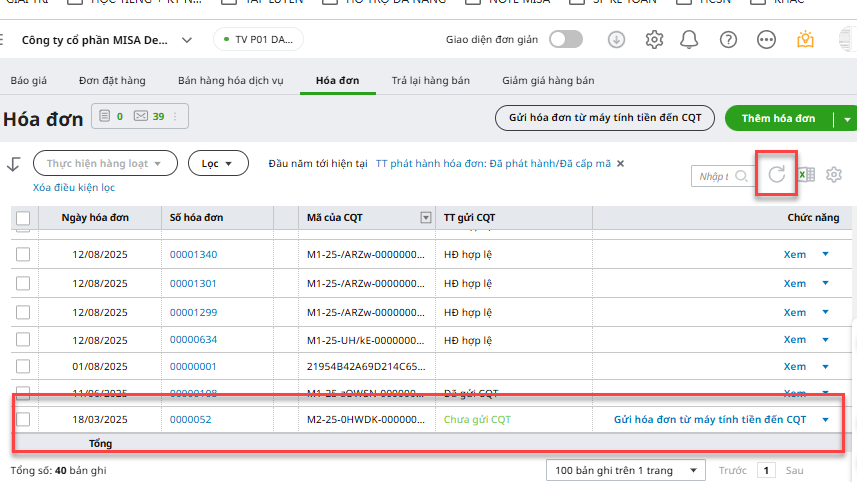Toggle the Giao diện đơn giản switch
Viewport: 857px width, 482px height.
[x=565, y=40]
